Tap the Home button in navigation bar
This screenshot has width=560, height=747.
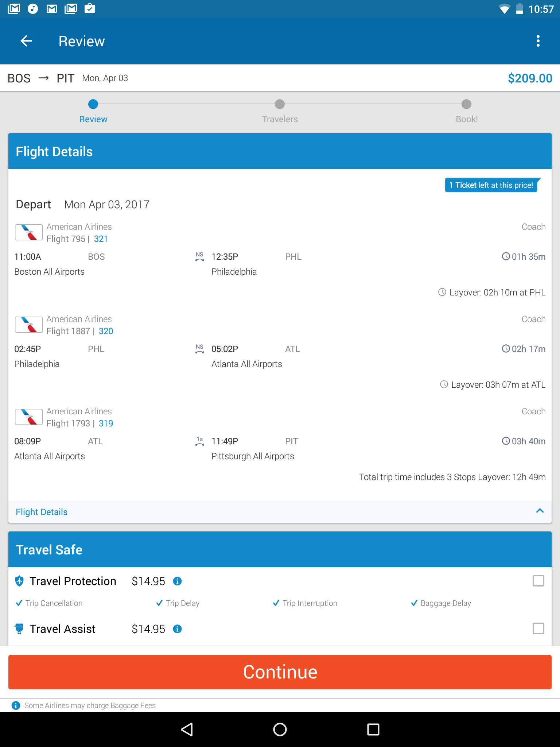tap(280, 729)
